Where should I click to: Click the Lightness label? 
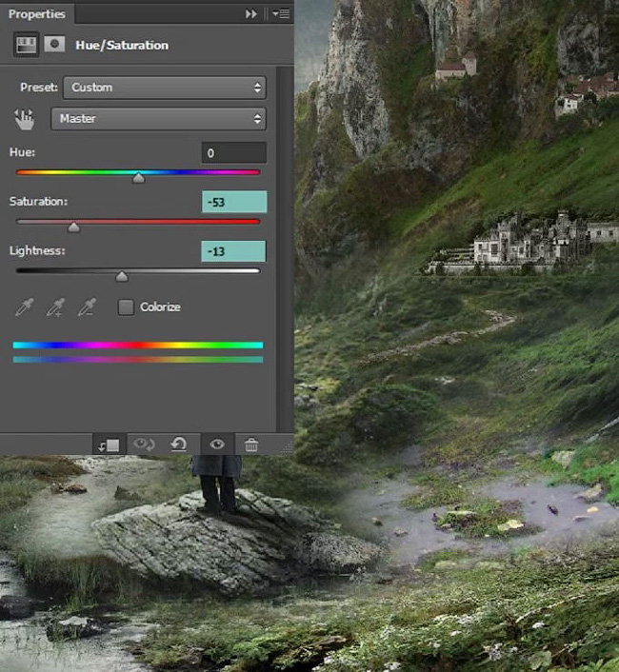coord(37,250)
